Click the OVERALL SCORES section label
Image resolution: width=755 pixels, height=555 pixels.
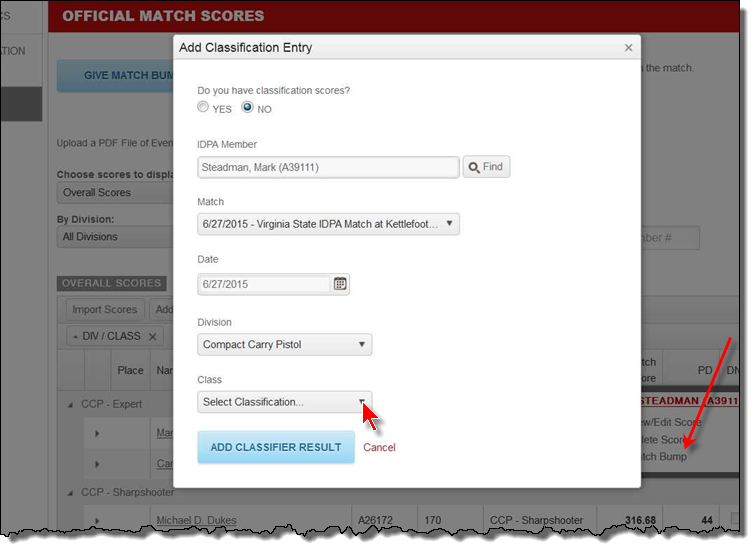[x=111, y=283]
